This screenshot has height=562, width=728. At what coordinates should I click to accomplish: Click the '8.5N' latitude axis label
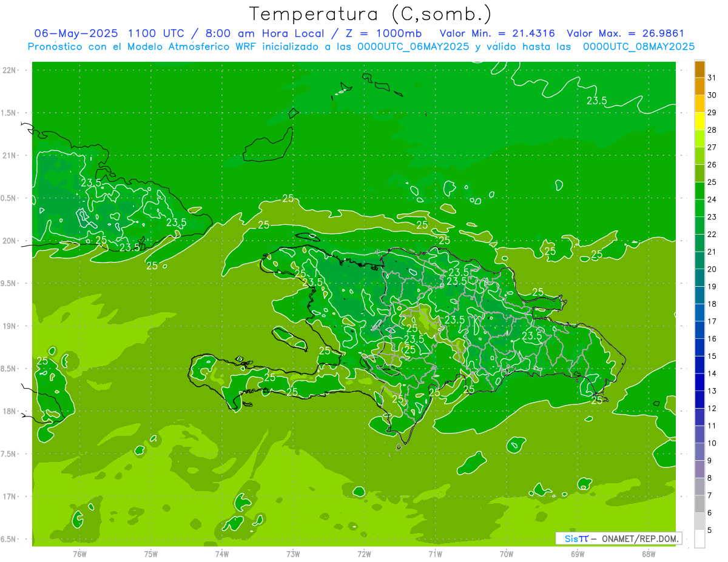[x=9, y=369]
